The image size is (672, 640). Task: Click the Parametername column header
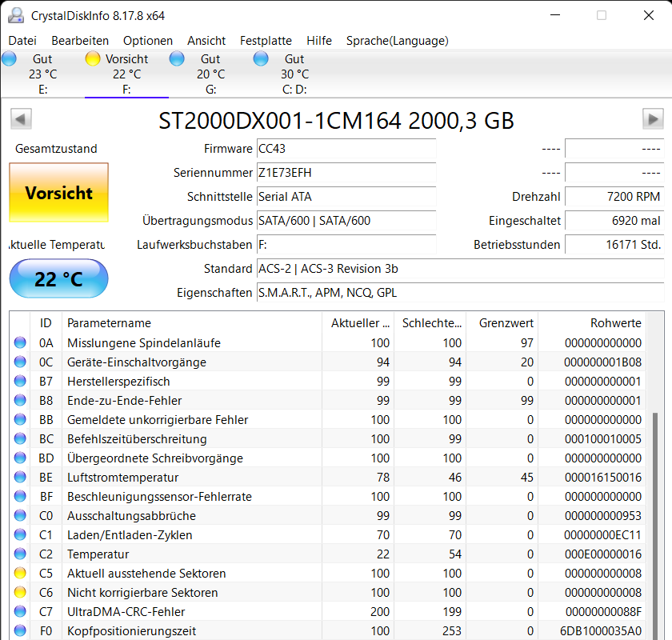tap(191, 322)
